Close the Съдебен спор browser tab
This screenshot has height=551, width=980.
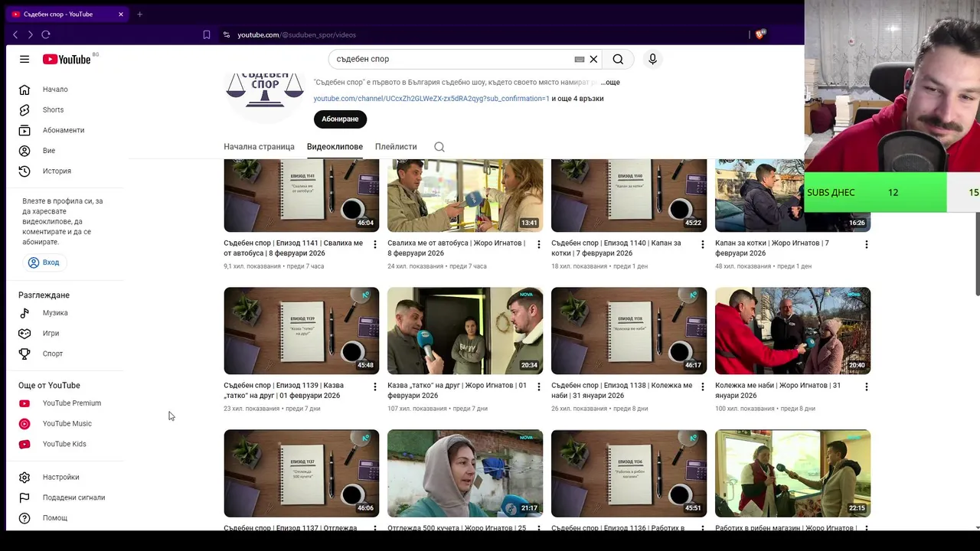click(x=120, y=14)
